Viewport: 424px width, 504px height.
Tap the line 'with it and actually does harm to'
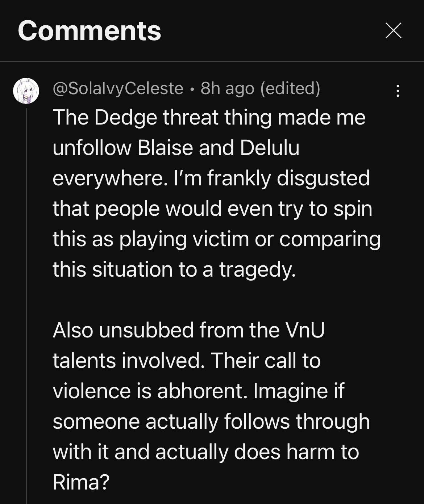(205, 452)
